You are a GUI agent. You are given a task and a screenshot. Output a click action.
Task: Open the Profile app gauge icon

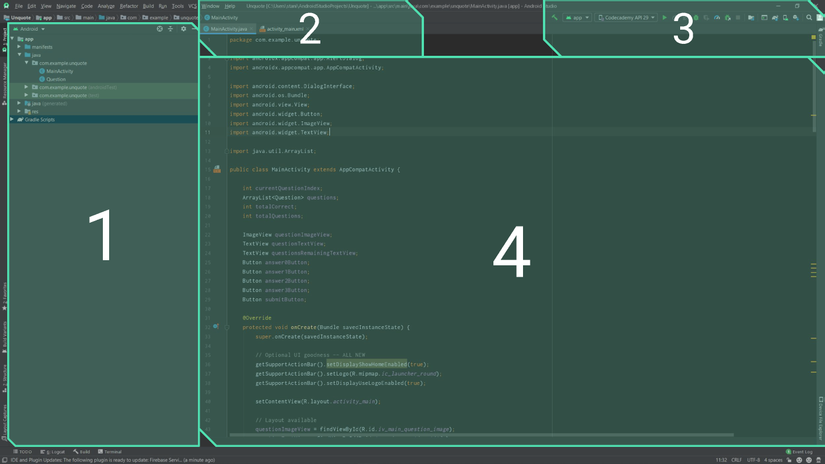coord(717,17)
